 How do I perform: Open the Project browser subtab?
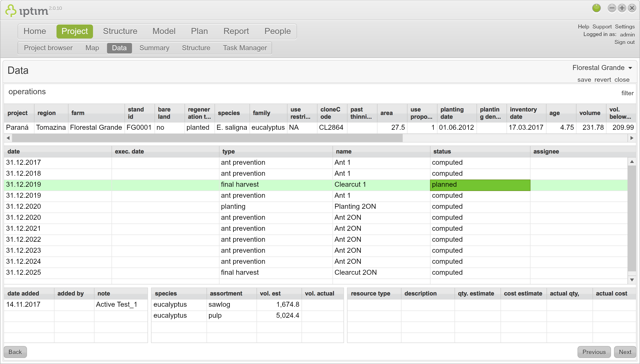pos(48,48)
